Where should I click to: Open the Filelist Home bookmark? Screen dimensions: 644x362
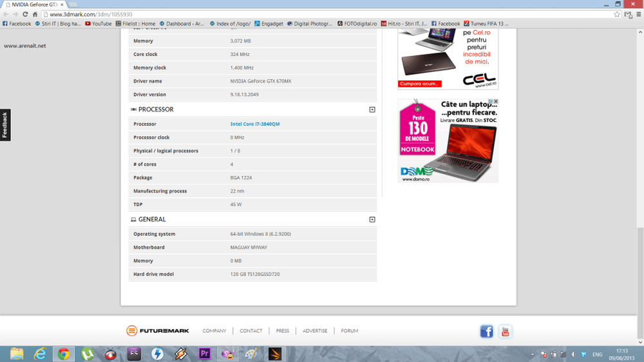point(135,24)
